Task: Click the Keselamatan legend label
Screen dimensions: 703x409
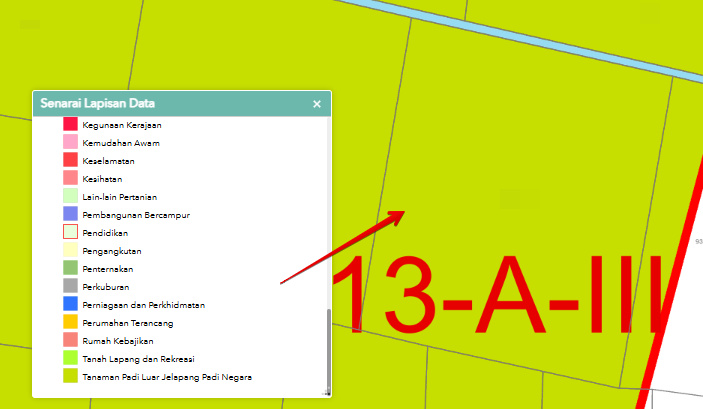Action: [x=108, y=161]
